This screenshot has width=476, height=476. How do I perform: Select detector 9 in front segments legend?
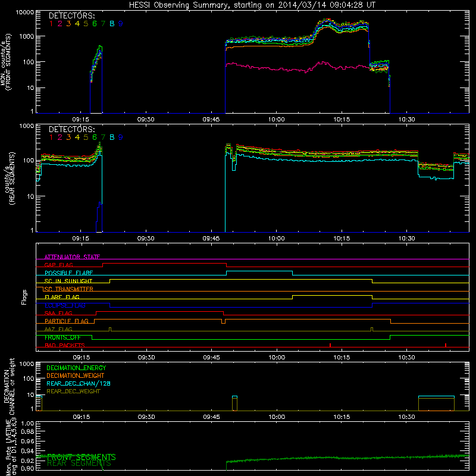(x=121, y=24)
